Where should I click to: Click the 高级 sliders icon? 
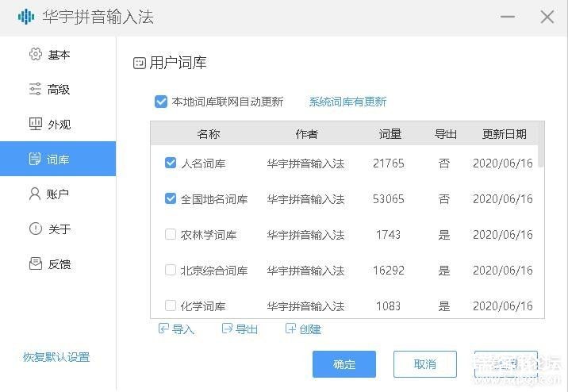tap(35, 89)
